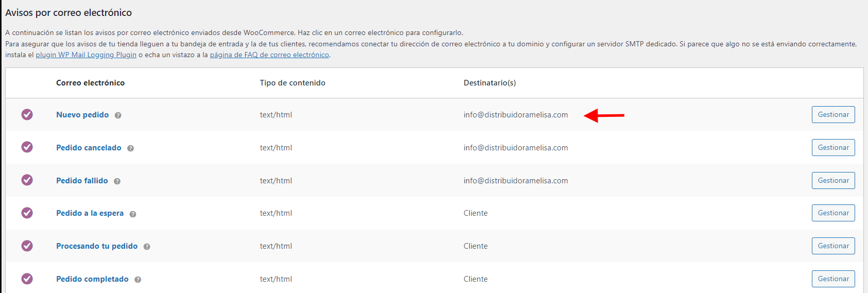Open the Pedido a la espera email link
The height and width of the screenshot is (293, 868).
click(x=90, y=213)
